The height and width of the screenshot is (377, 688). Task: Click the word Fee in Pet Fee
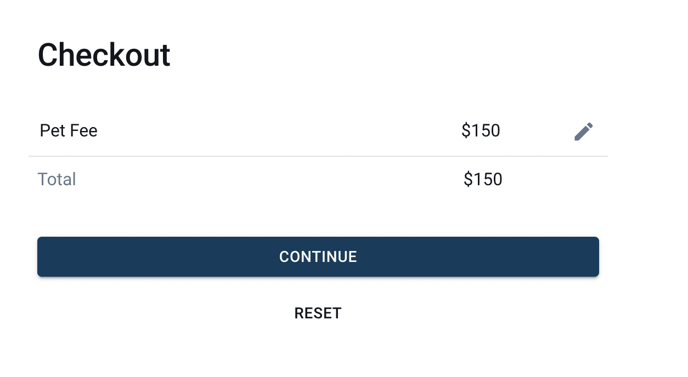coord(83,130)
